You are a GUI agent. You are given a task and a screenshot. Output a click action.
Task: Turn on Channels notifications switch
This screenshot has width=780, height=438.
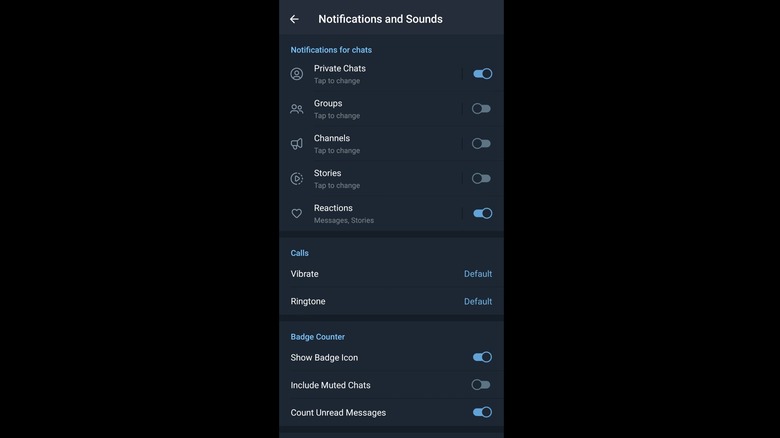482,144
